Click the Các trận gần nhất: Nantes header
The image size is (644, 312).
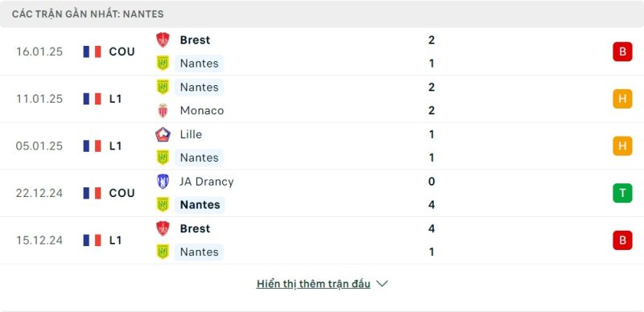(88, 14)
